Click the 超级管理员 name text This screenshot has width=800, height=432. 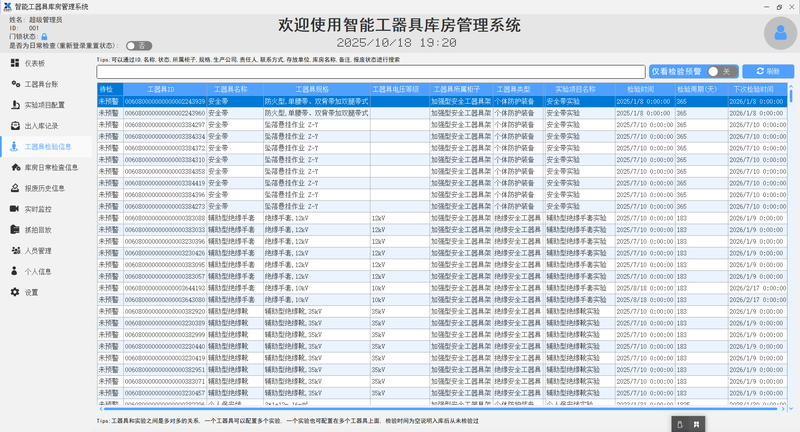coord(45,20)
